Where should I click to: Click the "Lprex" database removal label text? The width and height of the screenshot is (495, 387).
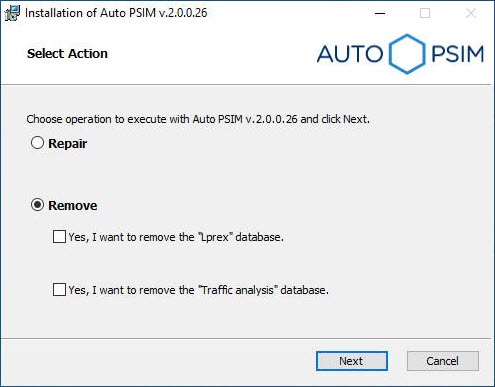tap(176, 237)
